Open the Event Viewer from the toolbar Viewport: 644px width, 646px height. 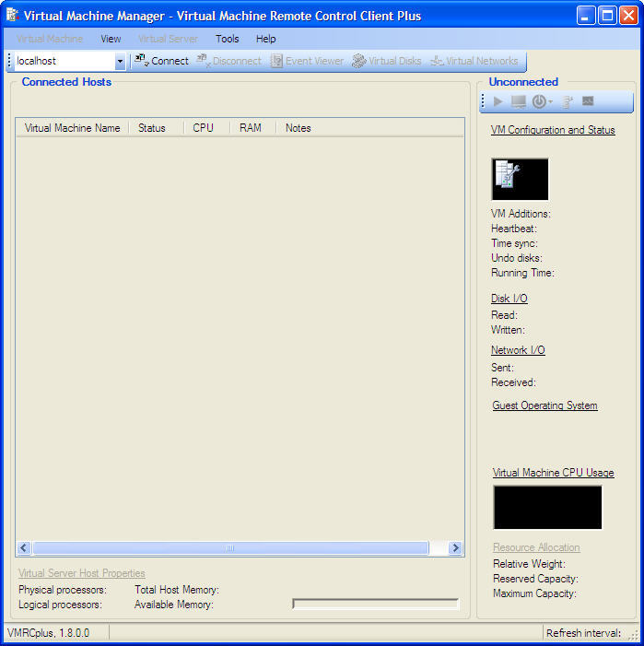click(x=307, y=61)
